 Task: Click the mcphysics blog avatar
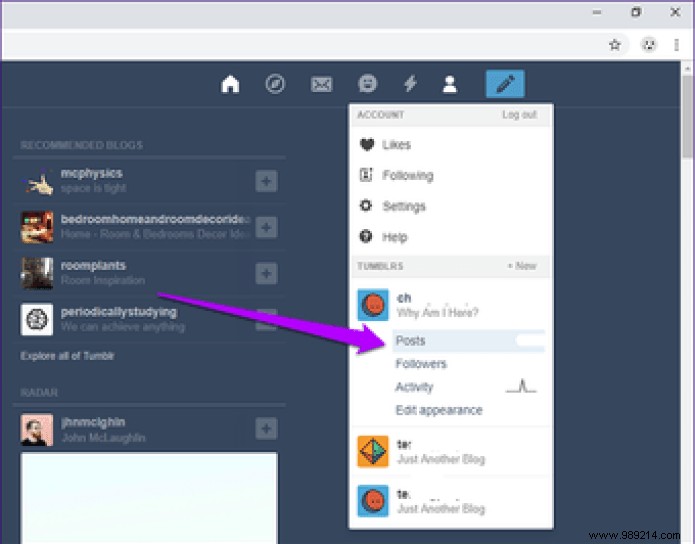(x=37, y=181)
